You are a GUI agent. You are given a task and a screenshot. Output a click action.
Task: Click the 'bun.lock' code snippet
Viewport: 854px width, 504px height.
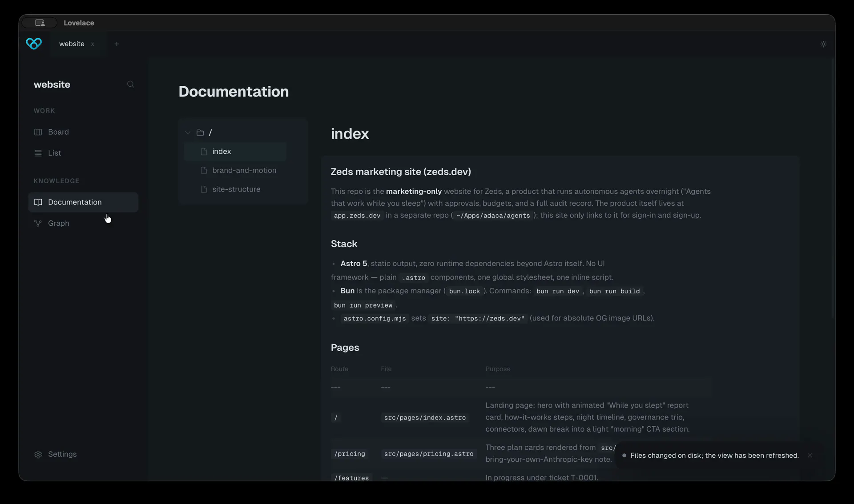coord(464,291)
